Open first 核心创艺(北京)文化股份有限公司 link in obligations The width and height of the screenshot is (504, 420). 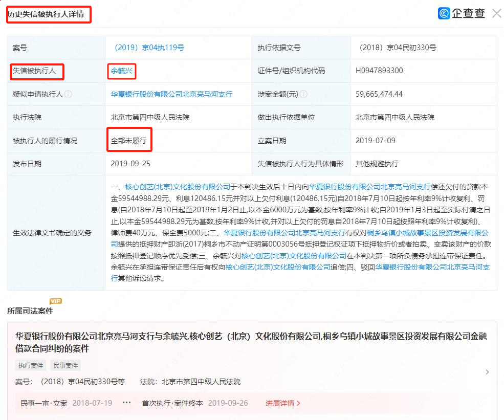pyautogui.click(x=178, y=187)
